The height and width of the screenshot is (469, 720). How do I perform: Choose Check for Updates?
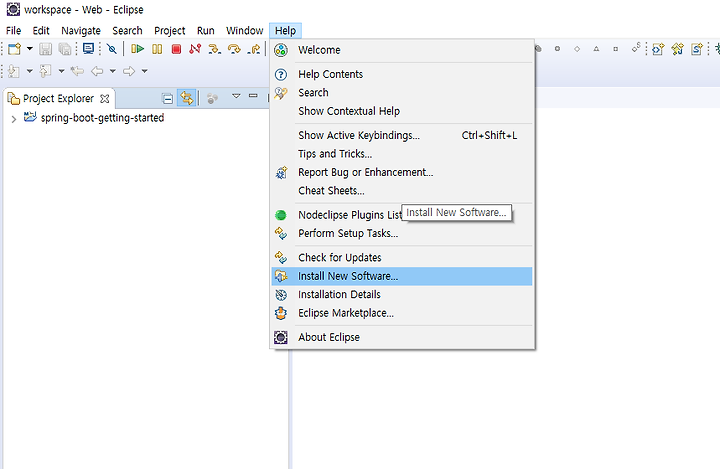pos(402,258)
